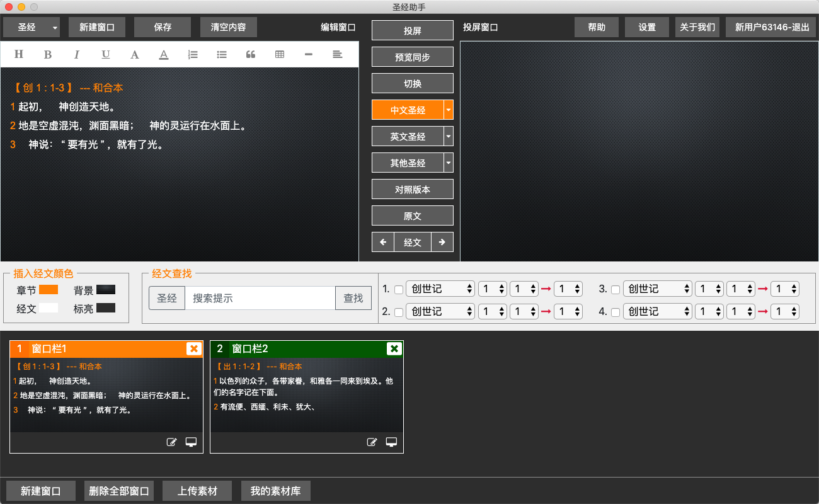Project 窗口栏2 using its monitor icon
819x504 pixels.
coord(391,442)
